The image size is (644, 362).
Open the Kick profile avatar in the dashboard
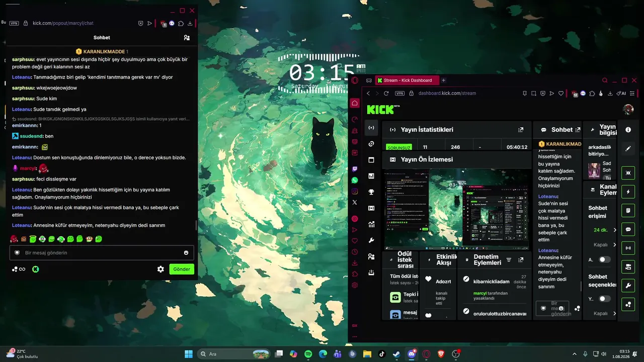coord(628,109)
